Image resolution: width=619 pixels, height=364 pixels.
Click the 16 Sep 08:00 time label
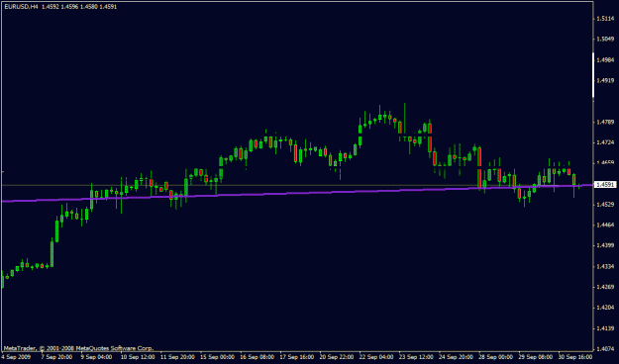pos(258,357)
